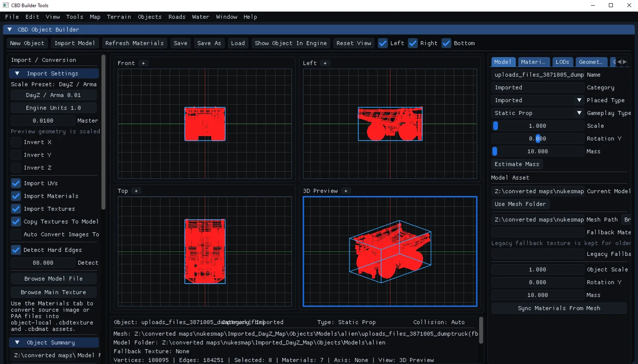Click the plus icon beside 3D Preview
Screen dimensions: 638x364
tap(346, 191)
